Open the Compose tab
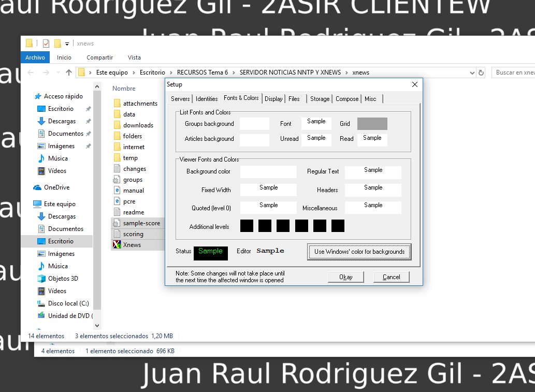This screenshot has height=392, width=535. point(347,99)
